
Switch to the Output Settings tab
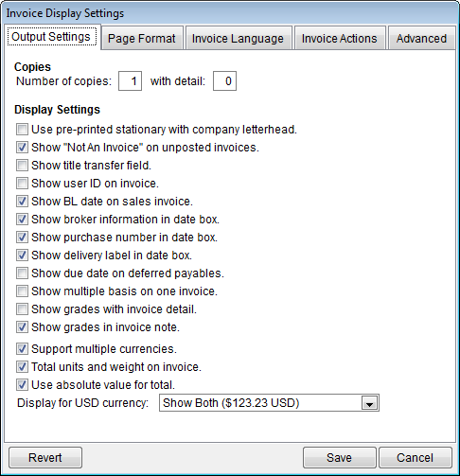[x=52, y=37]
